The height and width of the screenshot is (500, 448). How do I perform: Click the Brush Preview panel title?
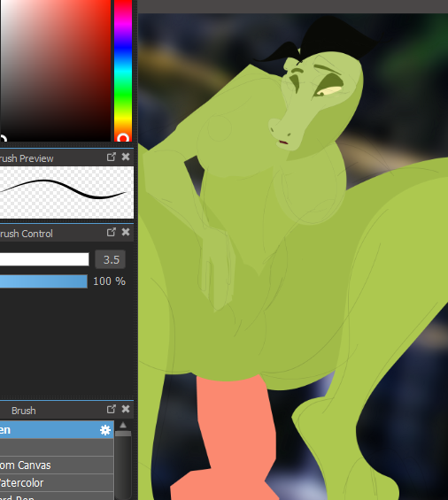(27, 158)
